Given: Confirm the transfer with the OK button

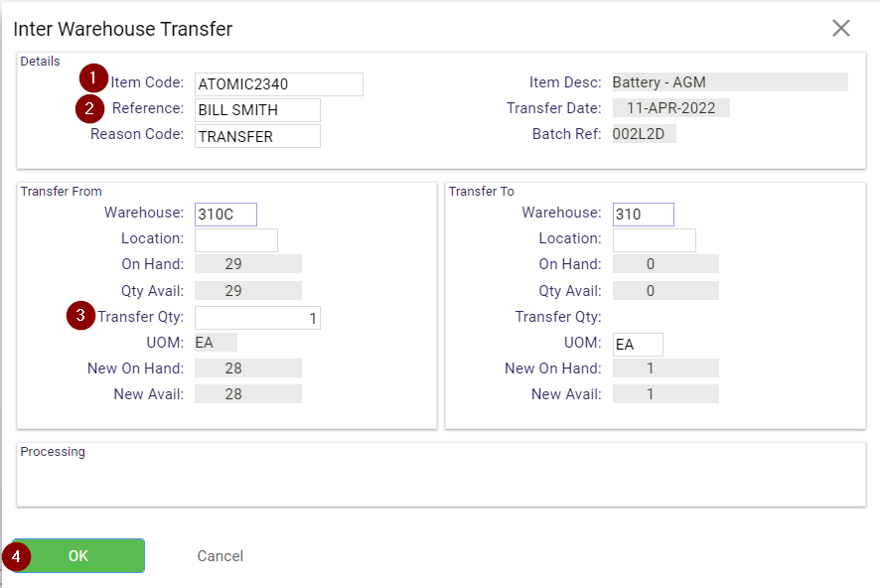Looking at the screenshot, I should (x=78, y=555).
